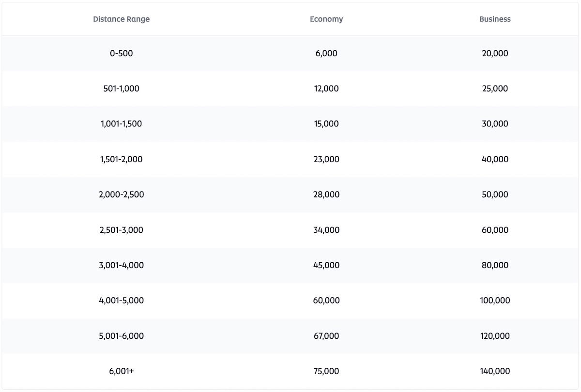
Task: Click the 23,000 Economy value
Action: [x=326, y=159]
